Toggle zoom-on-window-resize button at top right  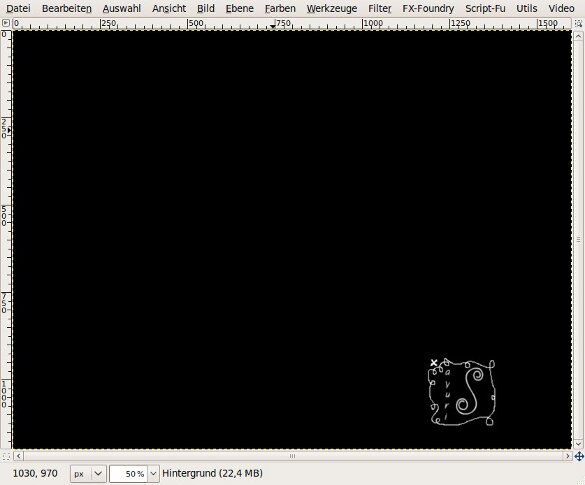[x=579, y=23]
